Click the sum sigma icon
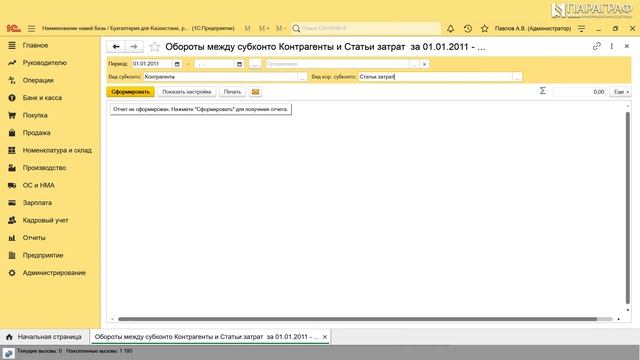The width and height of the screenshot is (640, 360). point(542,91)
